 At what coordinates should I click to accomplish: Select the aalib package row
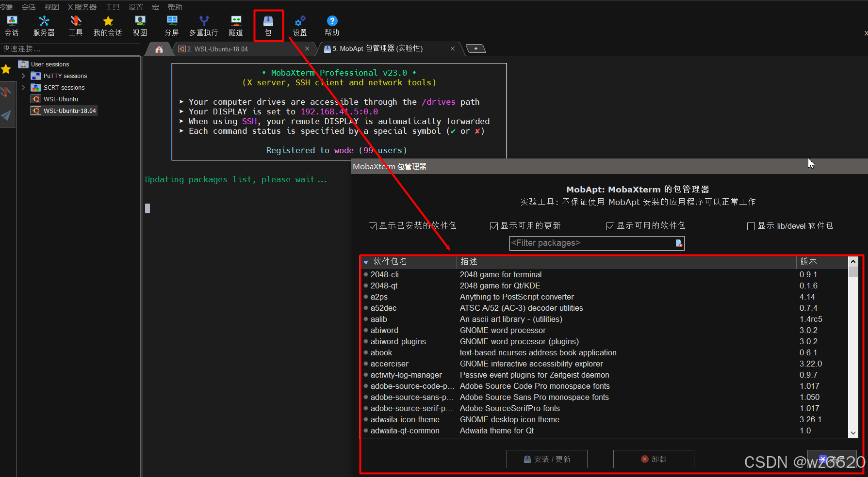pos(604,319)
